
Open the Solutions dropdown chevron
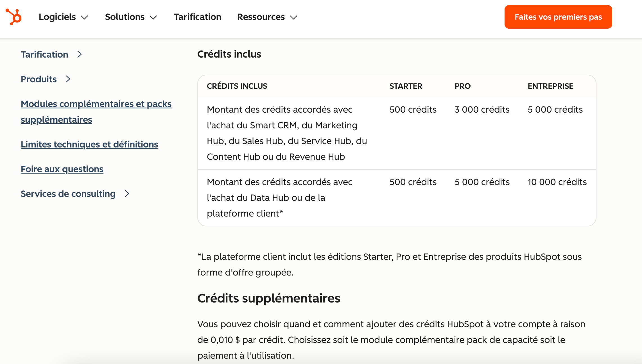pyautogui.click(x=153, y=17)
